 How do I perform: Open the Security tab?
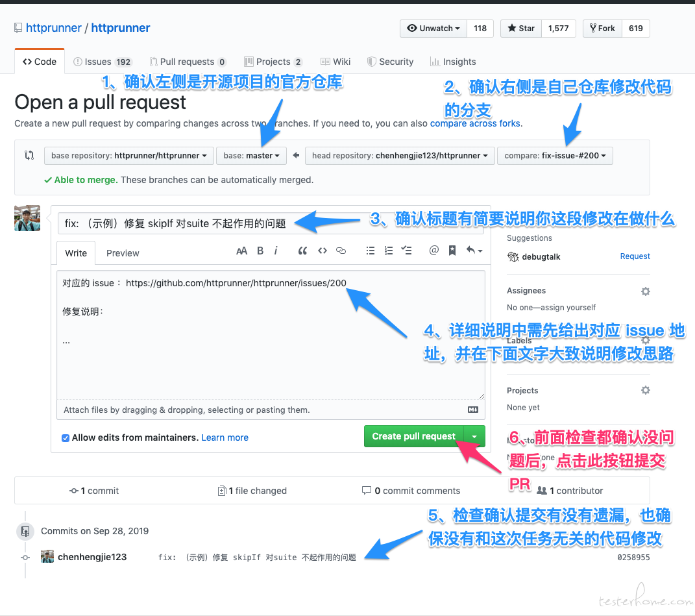click(390, 62)
